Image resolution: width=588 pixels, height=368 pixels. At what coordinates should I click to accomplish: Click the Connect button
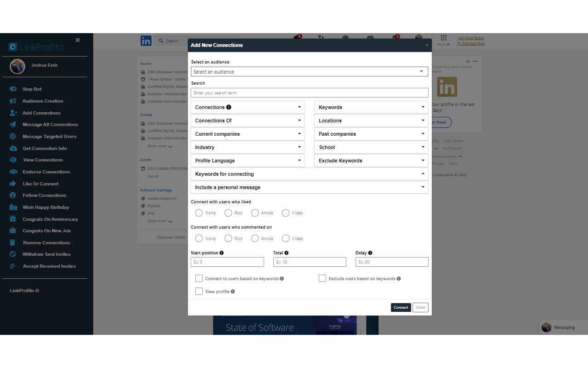[401, 307]
